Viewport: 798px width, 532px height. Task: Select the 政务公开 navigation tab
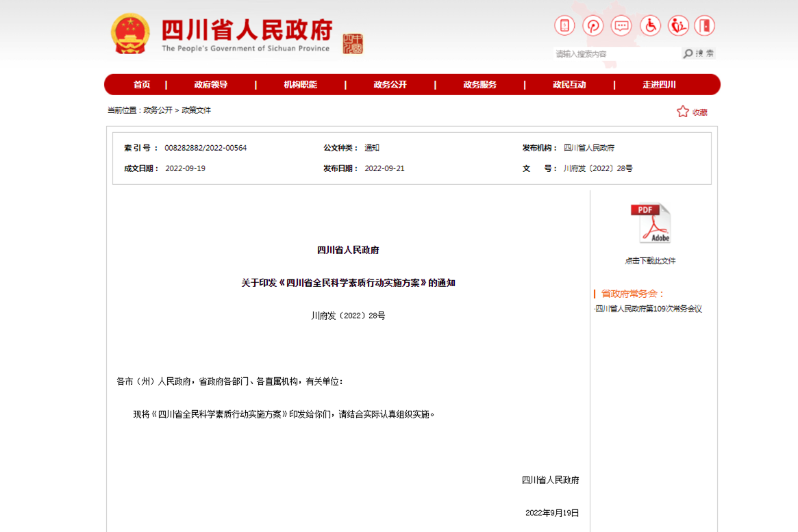390,84
